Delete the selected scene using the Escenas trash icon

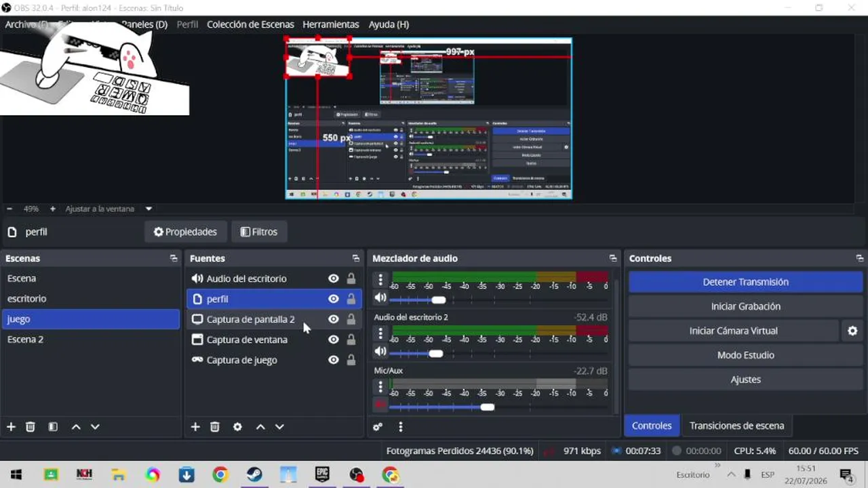tap(31, 427)
